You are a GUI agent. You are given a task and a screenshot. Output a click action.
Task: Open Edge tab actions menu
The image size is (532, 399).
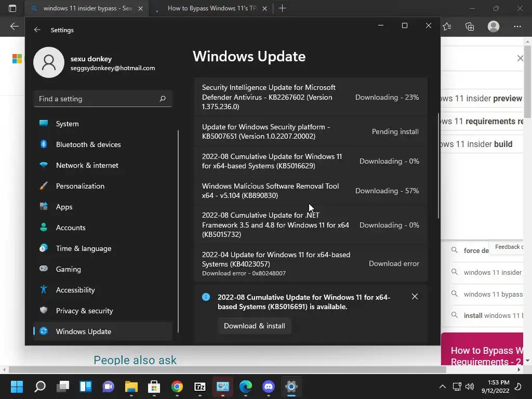coord(12,8)
